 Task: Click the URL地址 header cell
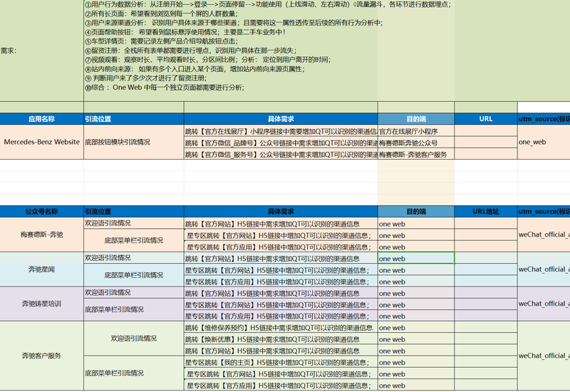(x=486, y=211)
